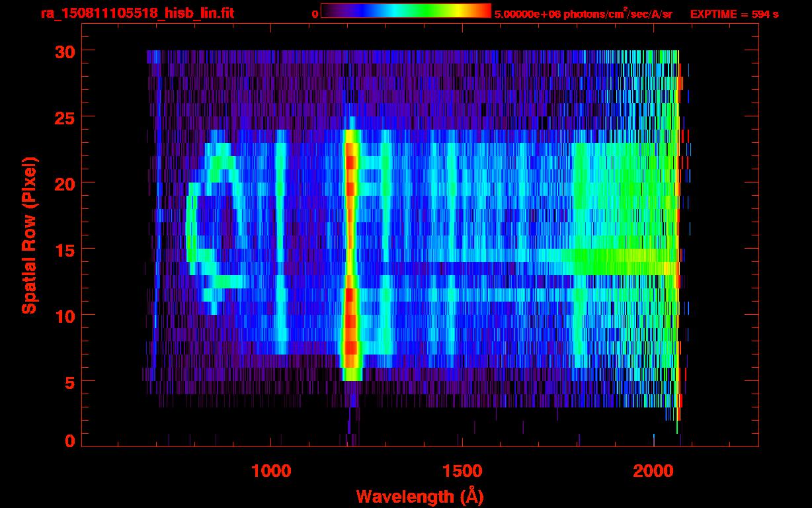
Task: Click the y-axis tick label 0
Action: 71,441
